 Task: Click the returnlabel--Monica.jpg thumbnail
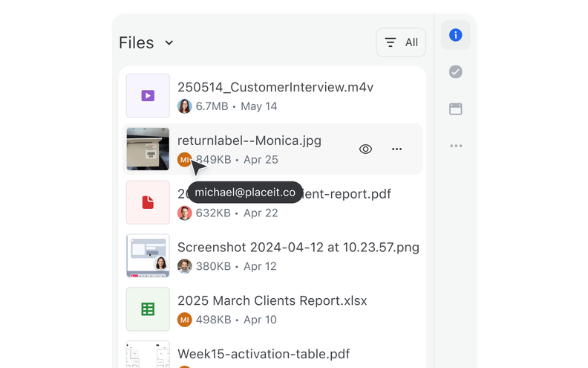(148, 149)
